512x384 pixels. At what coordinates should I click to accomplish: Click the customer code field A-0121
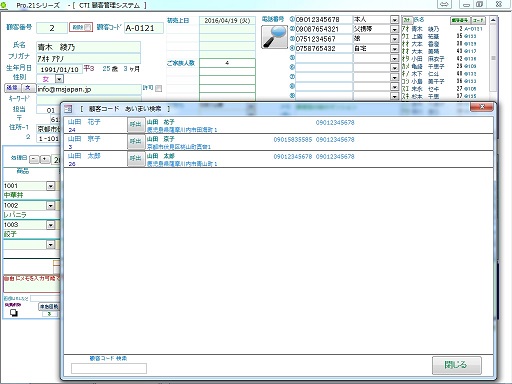point(144,28)
